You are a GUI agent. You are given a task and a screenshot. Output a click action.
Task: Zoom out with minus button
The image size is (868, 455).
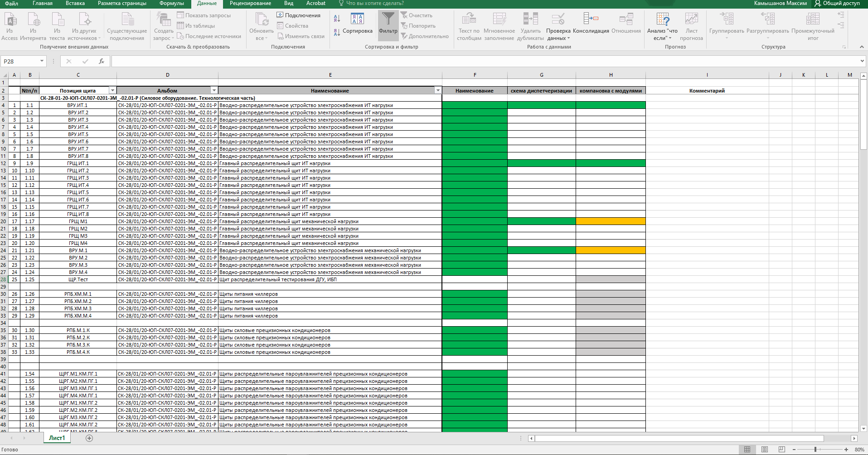(x=794, y=450)
